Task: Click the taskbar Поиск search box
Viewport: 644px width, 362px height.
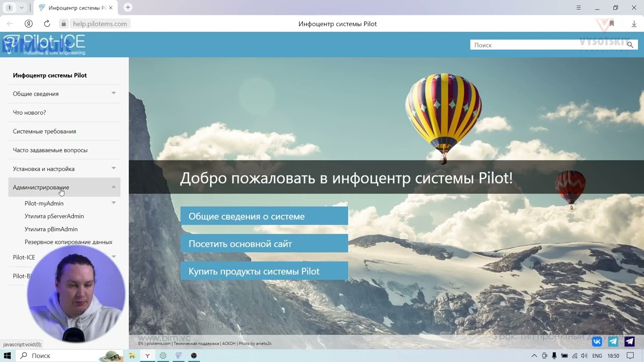Action: [70, 355]
